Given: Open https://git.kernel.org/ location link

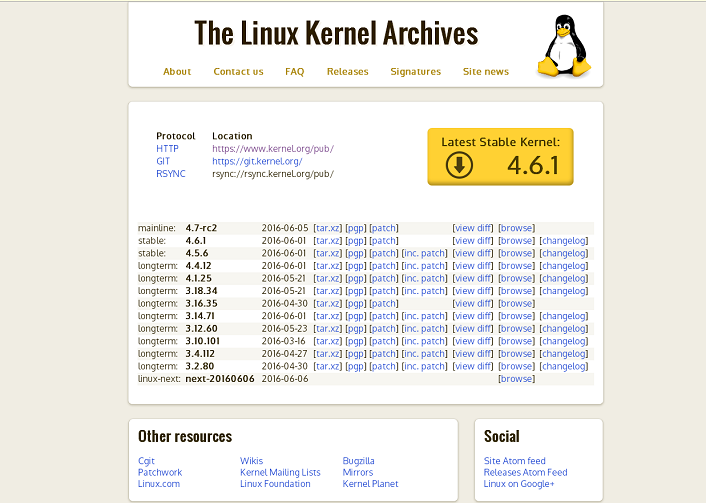Looking at the screenshot, I should click(257, 161).
